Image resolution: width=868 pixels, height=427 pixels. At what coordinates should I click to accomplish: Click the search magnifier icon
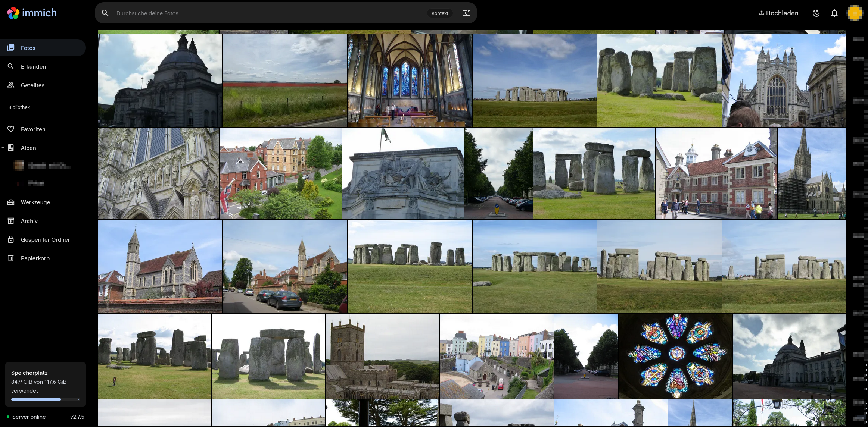pyautogui.click(x=105, y=13)
